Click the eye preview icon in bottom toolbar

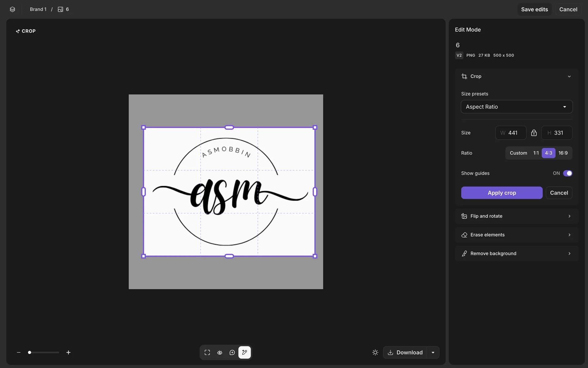pyautogui.click(x=220, y=352)
